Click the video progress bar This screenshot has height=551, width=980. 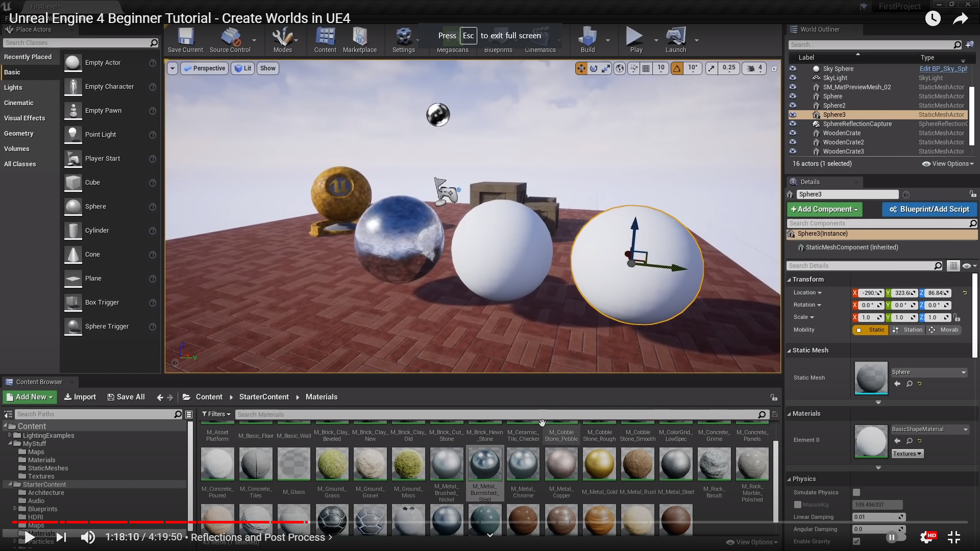coord(490,522)
